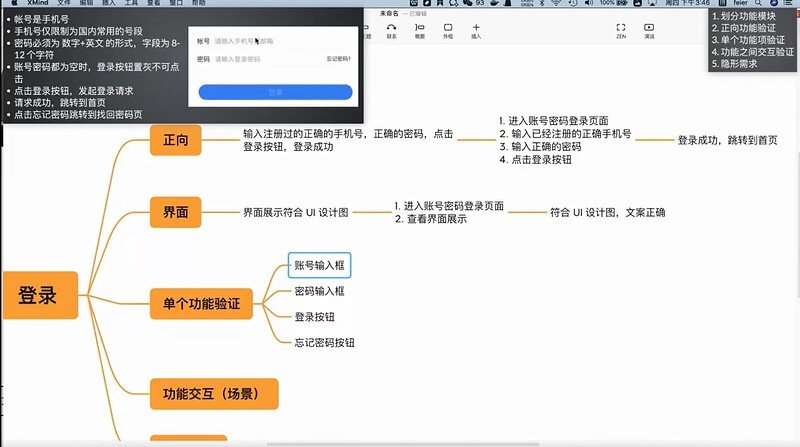Select the 功能交互（场景） topic node

(x=213, y=394)
